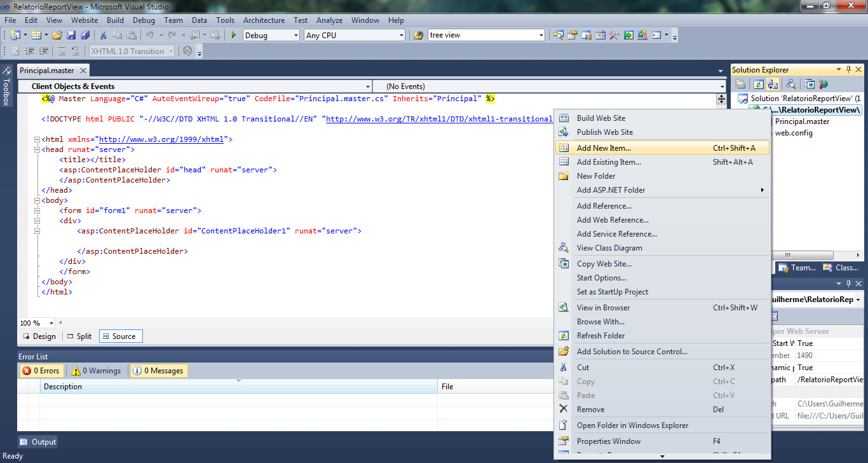Collapse the <head> code outlining region
Image resolution: width=868 pixels, height=463 pixels.
[x=37, y=149]
